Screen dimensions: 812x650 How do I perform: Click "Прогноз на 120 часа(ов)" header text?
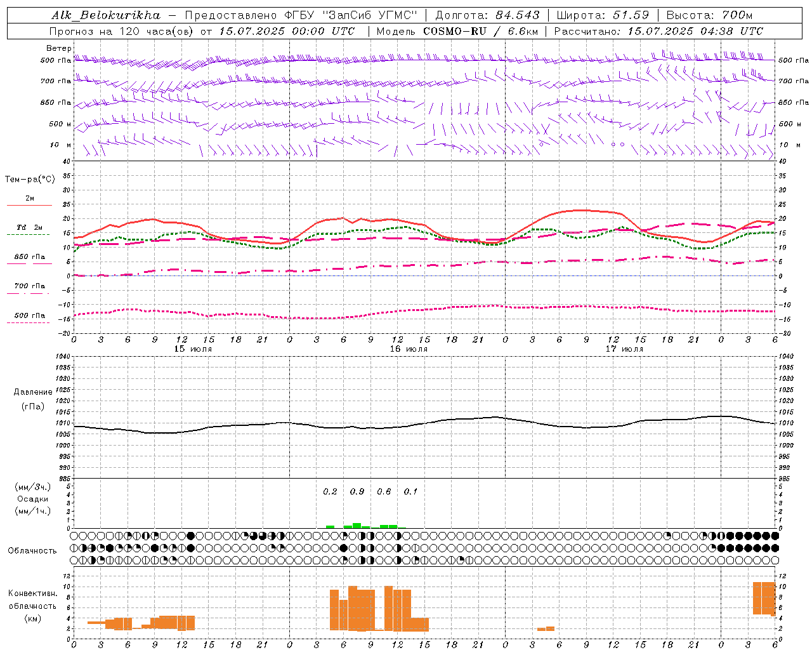(122, 31)
